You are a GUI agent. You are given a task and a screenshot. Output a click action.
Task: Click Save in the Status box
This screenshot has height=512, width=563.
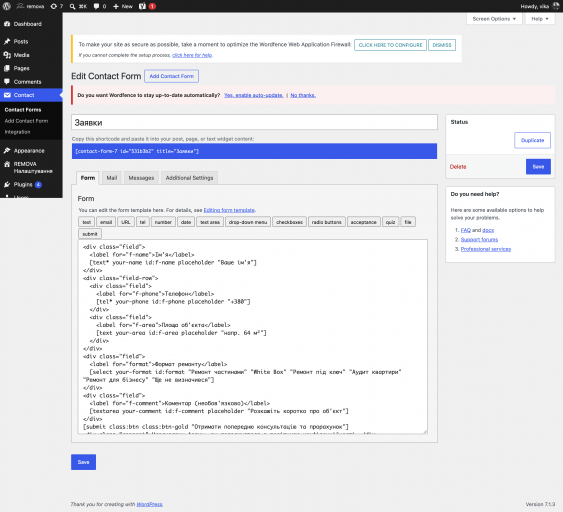[538, 167]
